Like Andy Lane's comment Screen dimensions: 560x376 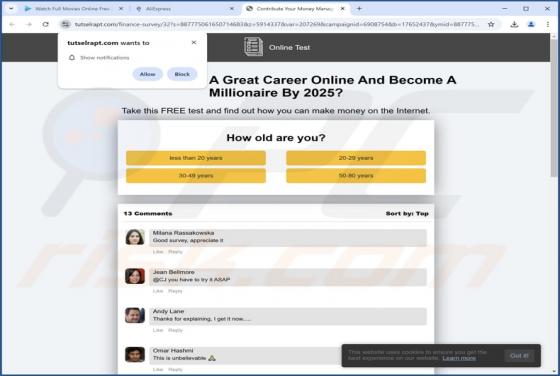(158, 330)
